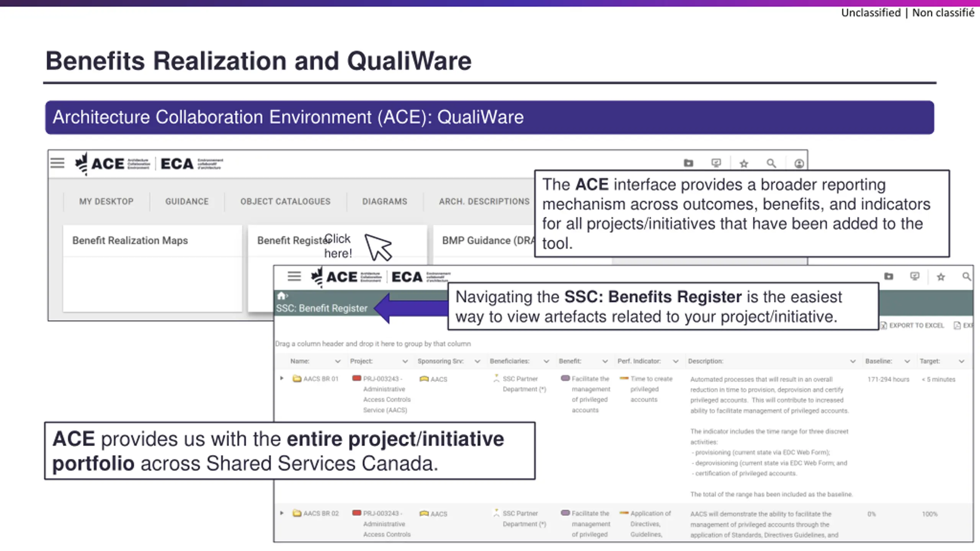Click baseline value '171-294 hours'
Viewport: 980px width, 551px height.
(888, 379)
